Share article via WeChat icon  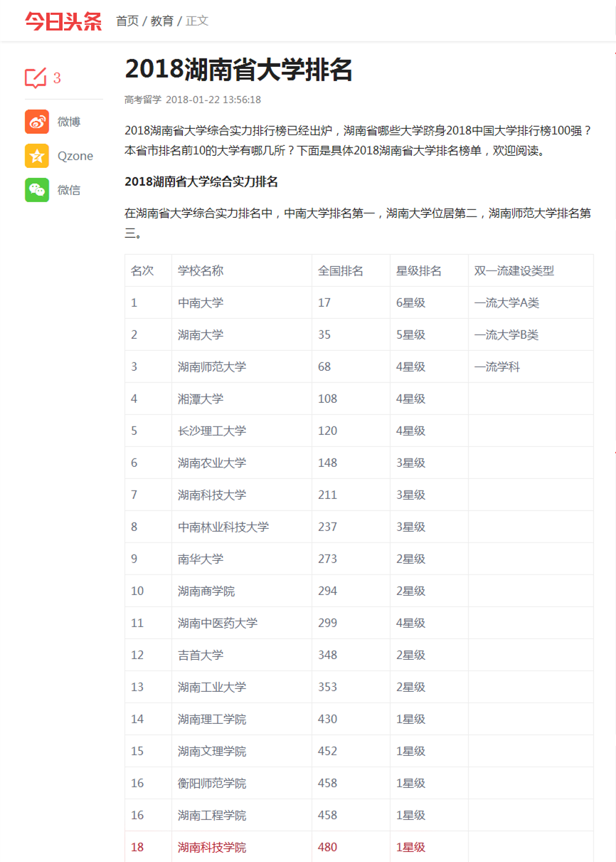[x=37, y=190]
